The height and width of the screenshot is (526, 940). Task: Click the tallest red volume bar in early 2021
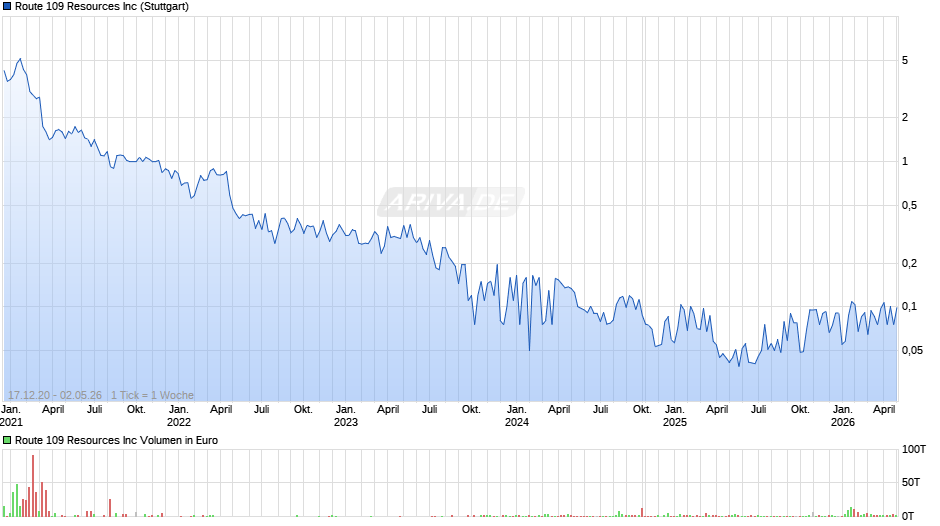[33, 486]
